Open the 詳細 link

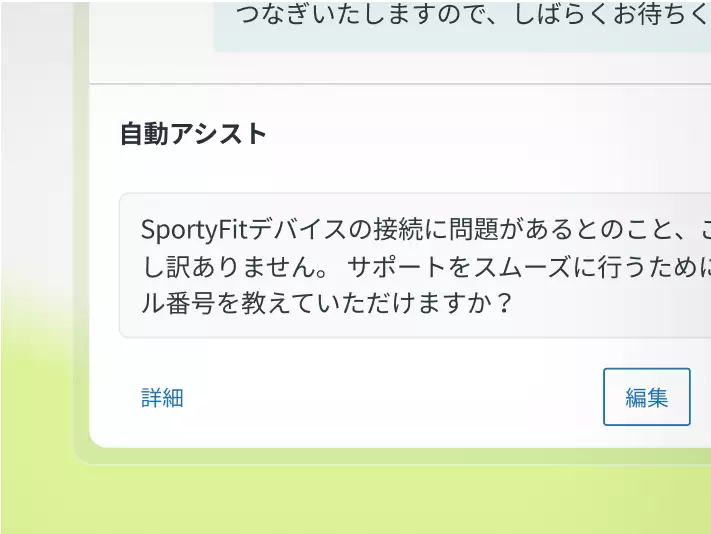pos(162,398)
